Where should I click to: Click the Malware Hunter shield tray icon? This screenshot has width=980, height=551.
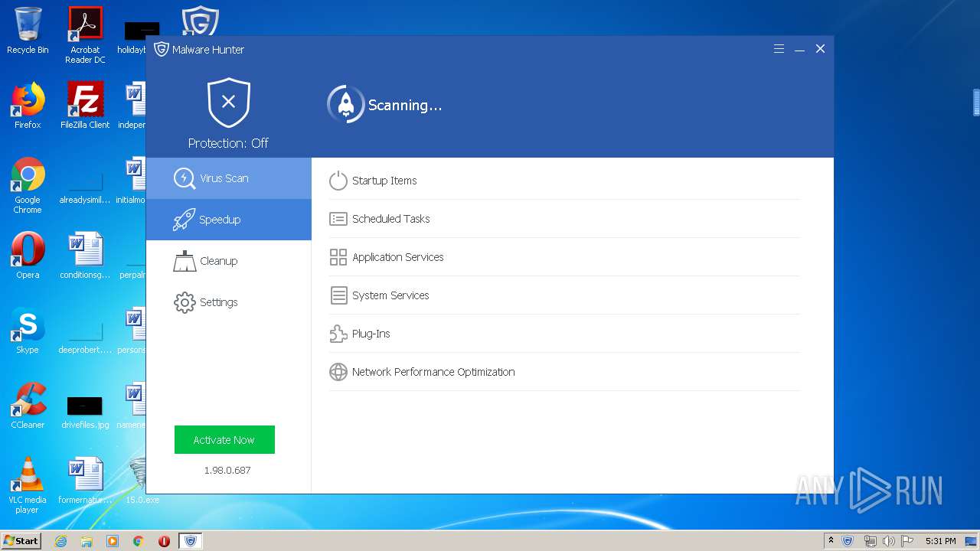848,541
